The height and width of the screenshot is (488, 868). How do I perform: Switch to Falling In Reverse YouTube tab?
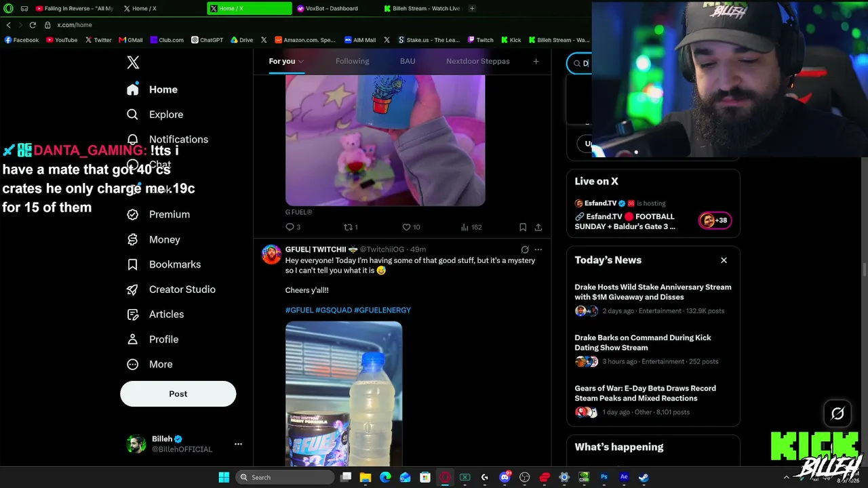point(75,9)
